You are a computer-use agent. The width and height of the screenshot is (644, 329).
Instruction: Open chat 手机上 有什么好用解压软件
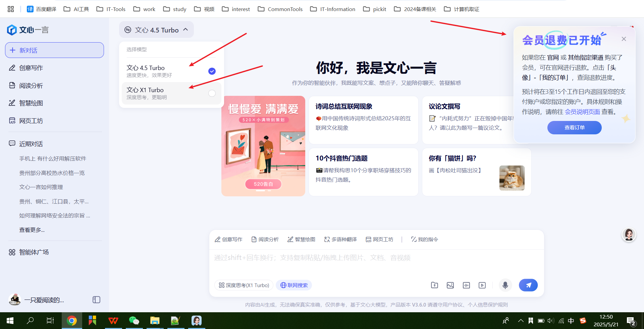pos(53,158)
